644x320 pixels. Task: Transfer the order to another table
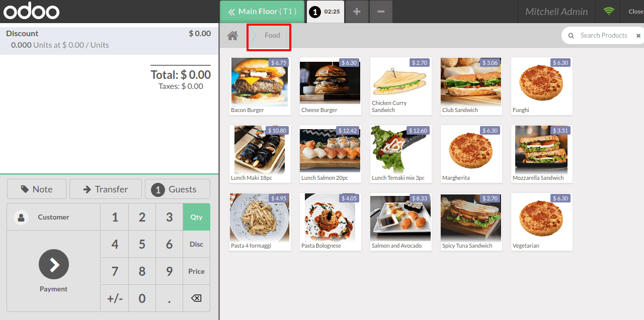[x=106, y=189]
